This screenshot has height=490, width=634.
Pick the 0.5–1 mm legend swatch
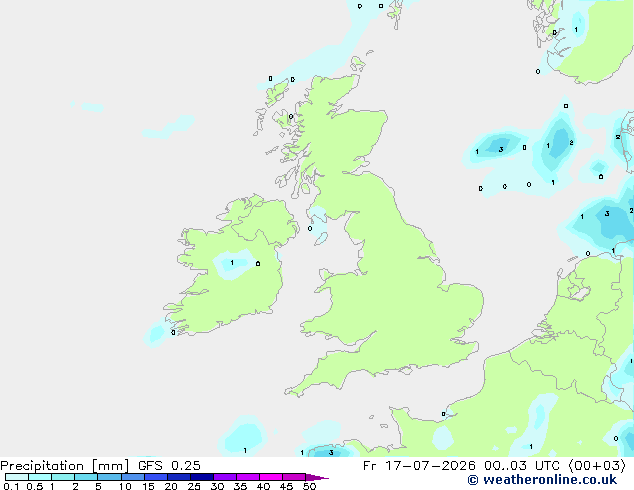tap(40, 477)
